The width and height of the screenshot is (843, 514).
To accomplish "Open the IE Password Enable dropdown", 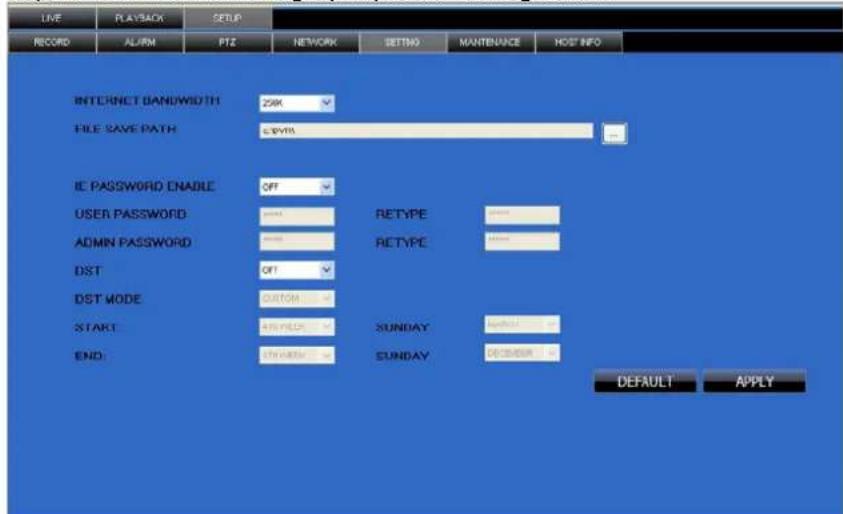I will point(297,187).
